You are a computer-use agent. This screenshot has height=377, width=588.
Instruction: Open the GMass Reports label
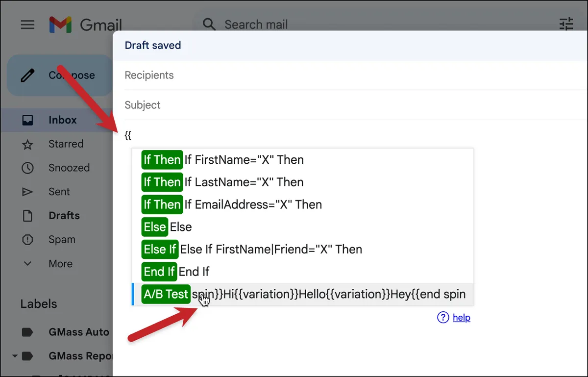[x=80, y=356]
